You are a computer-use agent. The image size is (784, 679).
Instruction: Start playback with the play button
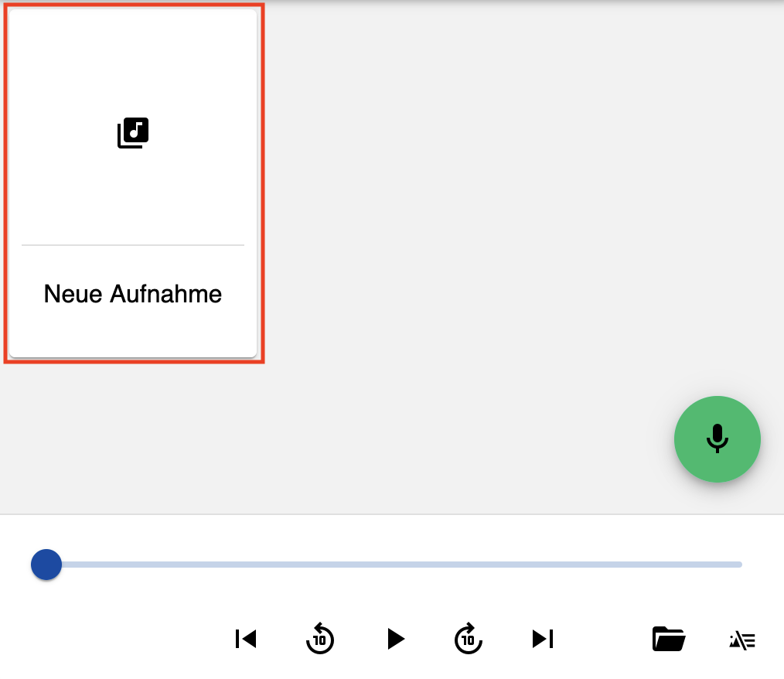(x=396, y=639)
